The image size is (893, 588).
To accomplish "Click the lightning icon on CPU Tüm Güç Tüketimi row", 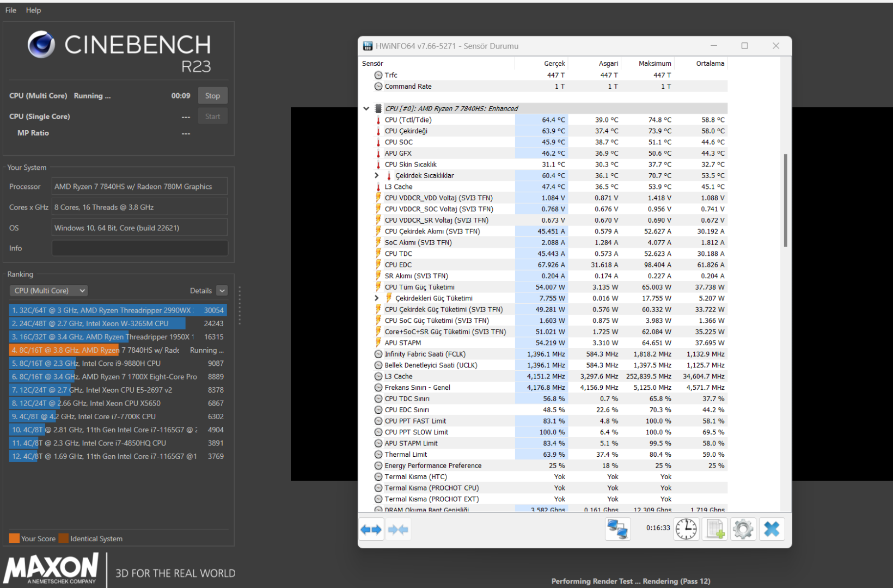I will (378, 287).
